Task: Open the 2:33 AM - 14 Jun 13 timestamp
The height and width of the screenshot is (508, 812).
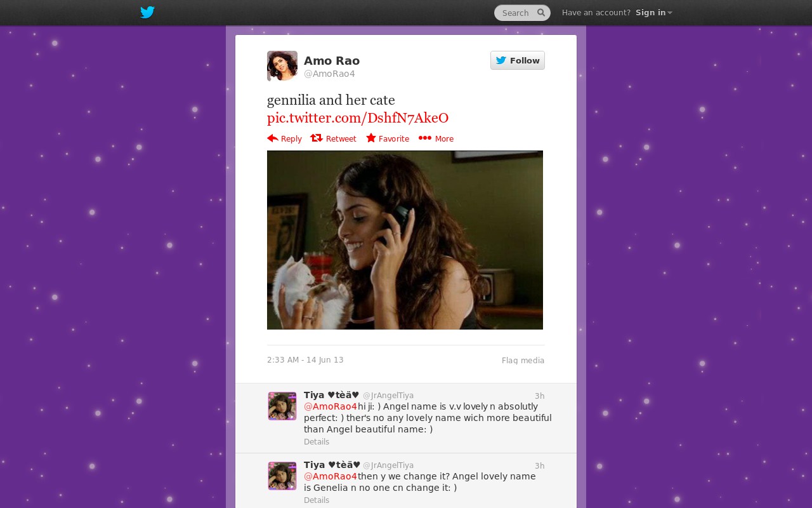Action: (x=305, y=360)
